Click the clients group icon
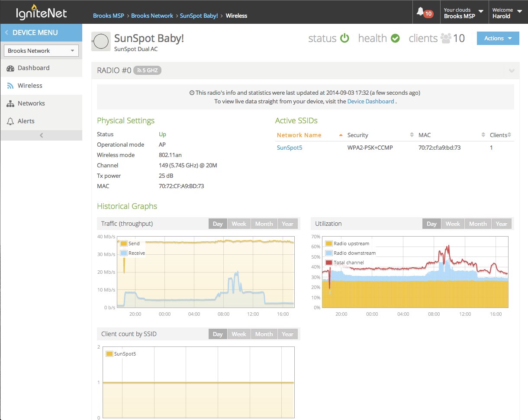528x420 pixels. pos(446,38)
